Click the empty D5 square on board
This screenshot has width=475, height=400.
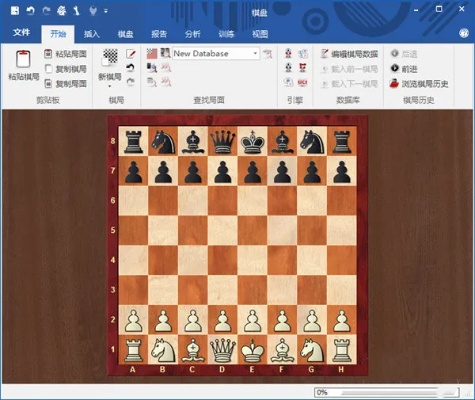[223, 231]
